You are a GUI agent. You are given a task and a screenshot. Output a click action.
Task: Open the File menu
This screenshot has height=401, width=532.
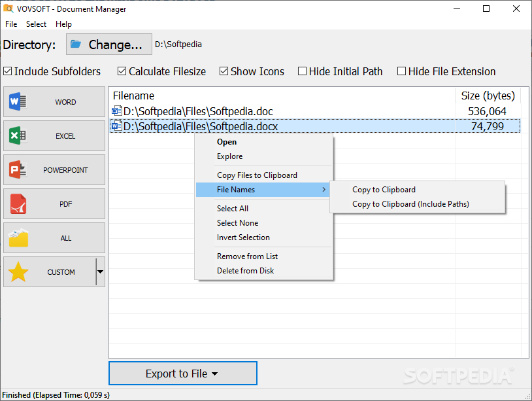11,24
